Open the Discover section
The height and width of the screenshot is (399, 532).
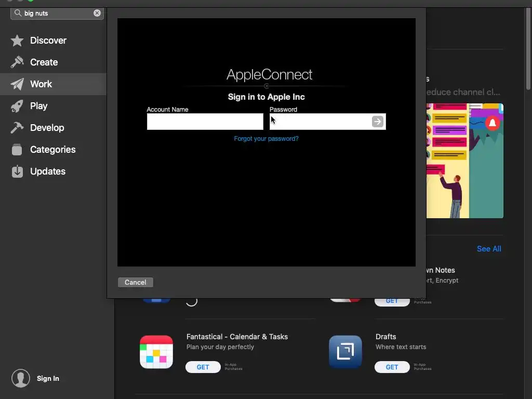(x=48, y=41)
